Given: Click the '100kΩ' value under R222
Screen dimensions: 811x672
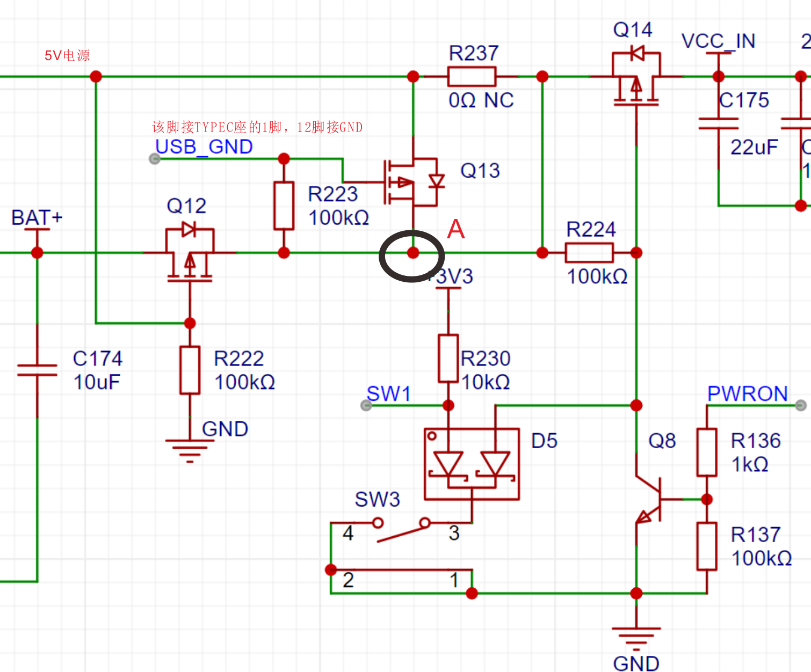Looking at the screenshot, I should 245,382.
